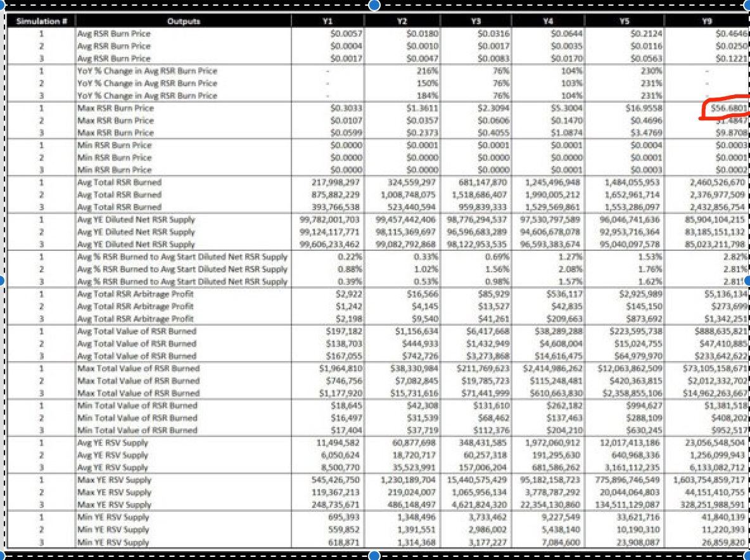
Task: Select the left edge crop handle
Action: pyautogui.click(x=1, y=280)
